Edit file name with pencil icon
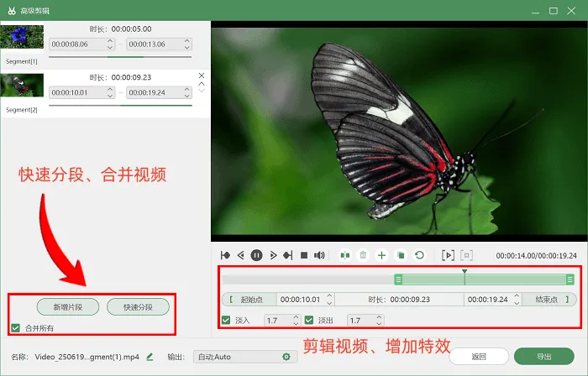Screen dimensions: 588x376 pos(150,357)
